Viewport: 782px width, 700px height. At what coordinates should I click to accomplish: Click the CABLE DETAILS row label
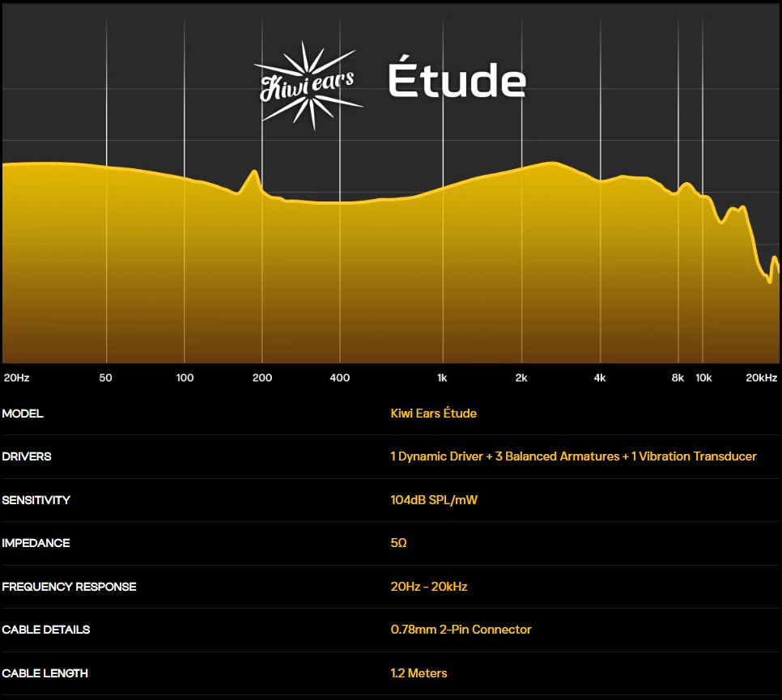pos(45,630)
